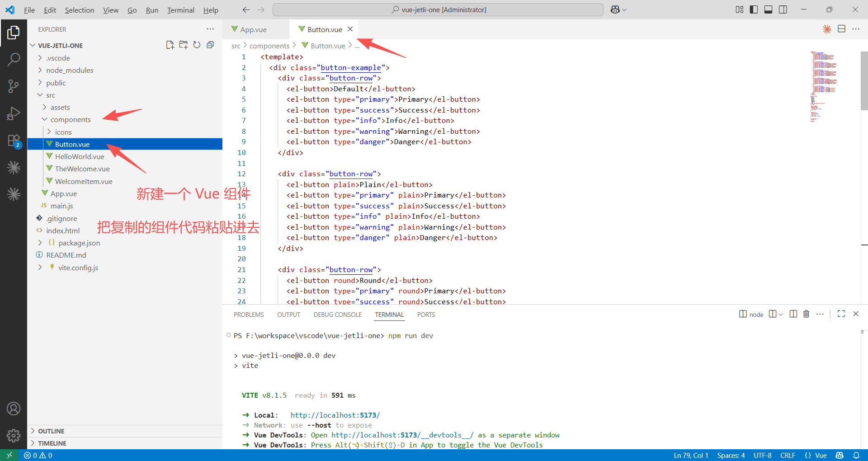Open Explorer views and more actions menu

click(210, 29)
